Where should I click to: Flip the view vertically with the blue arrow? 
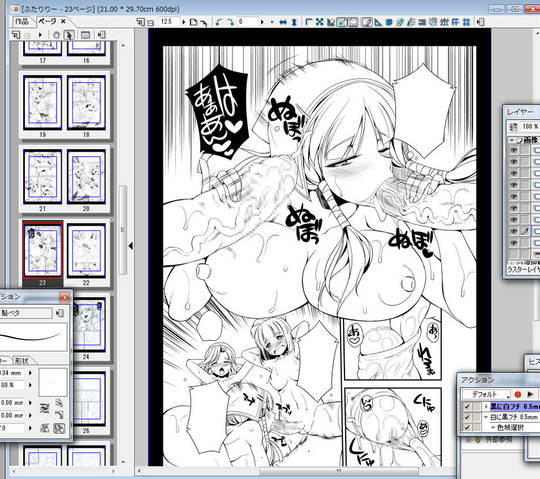tap(294, 22)
